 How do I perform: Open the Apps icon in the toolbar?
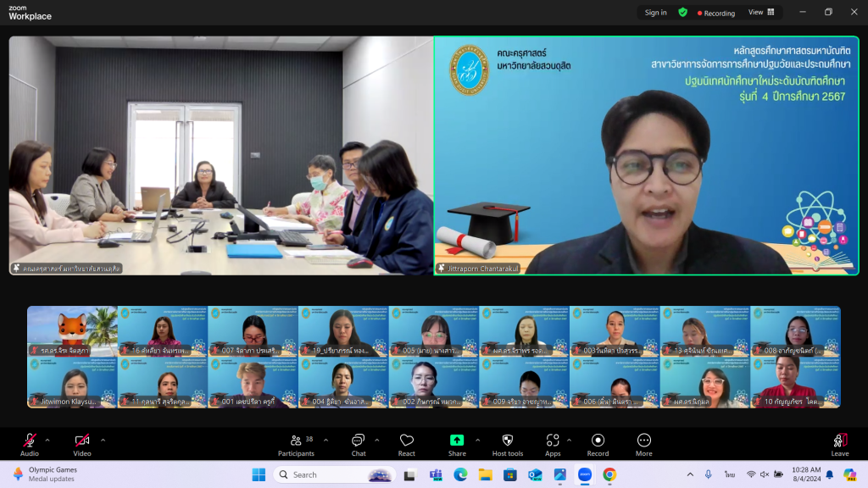(553, 441)
